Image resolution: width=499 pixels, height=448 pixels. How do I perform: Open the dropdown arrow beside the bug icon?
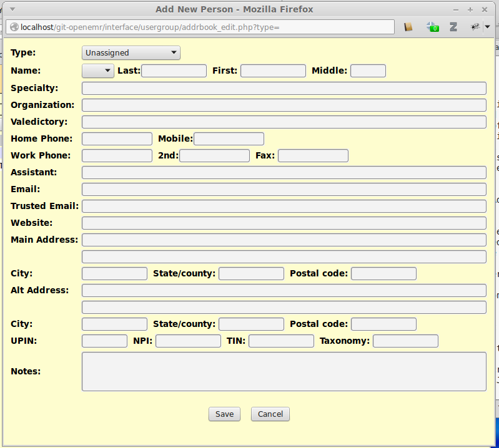click(x=488, y=27)
